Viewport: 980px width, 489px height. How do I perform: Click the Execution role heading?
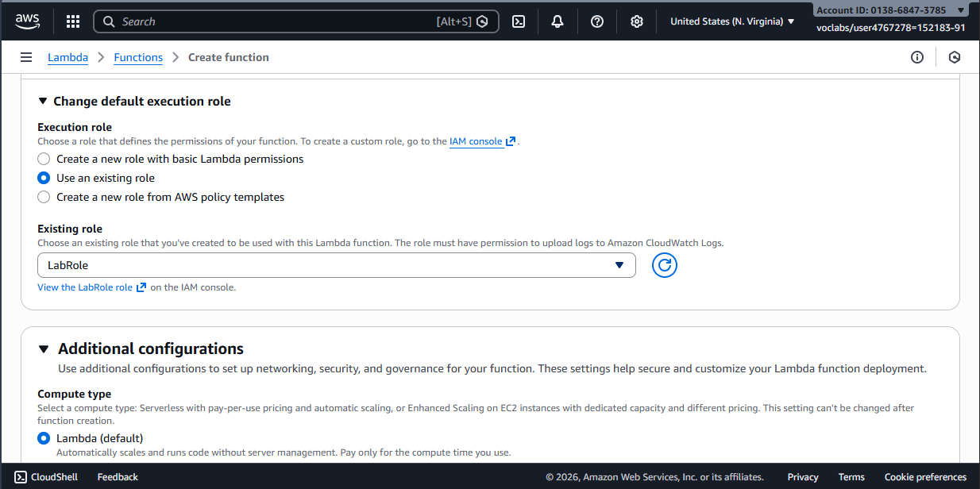(x=75, y=127)
